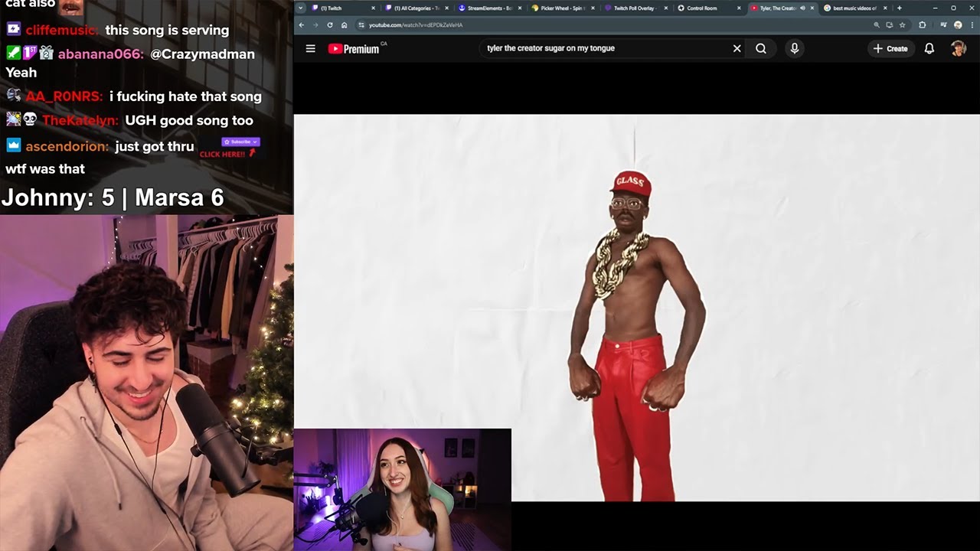Click the woman's webcam overlay

click(402, 490)
